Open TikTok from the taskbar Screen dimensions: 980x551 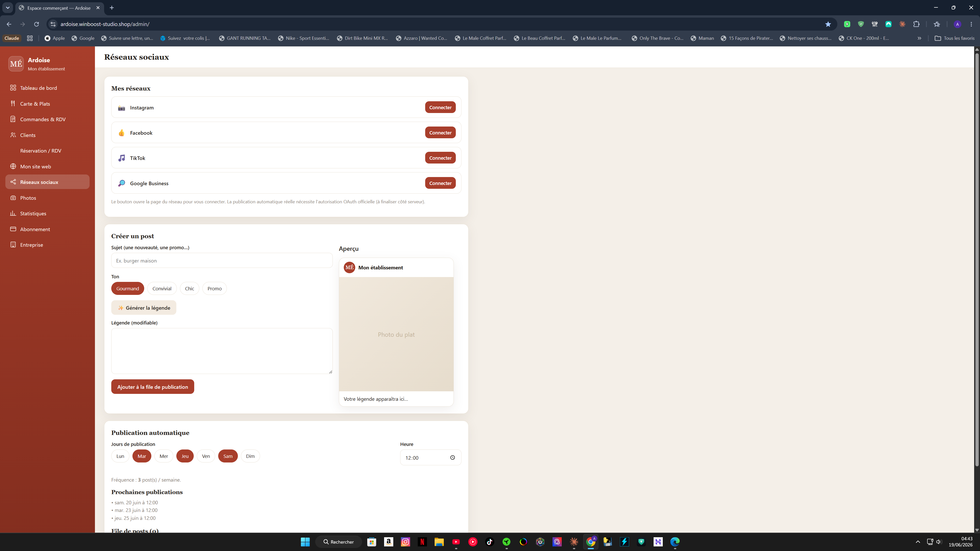490,542
